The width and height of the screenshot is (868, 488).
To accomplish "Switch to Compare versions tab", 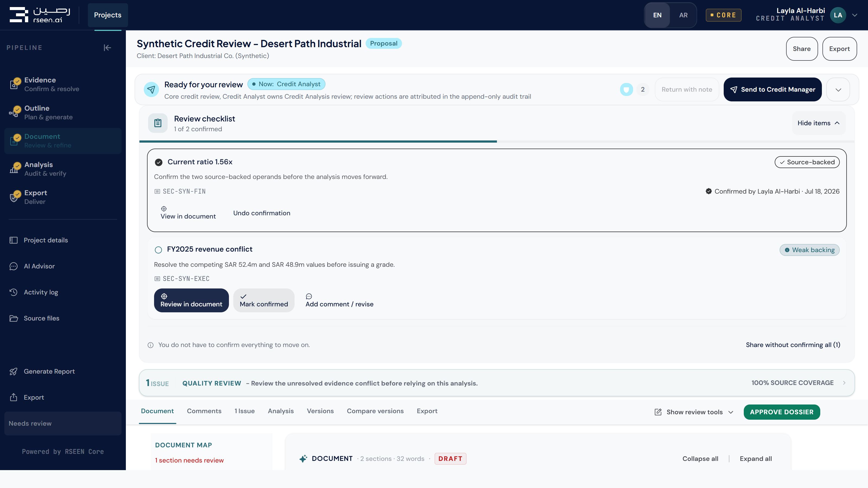I will 375,411.
